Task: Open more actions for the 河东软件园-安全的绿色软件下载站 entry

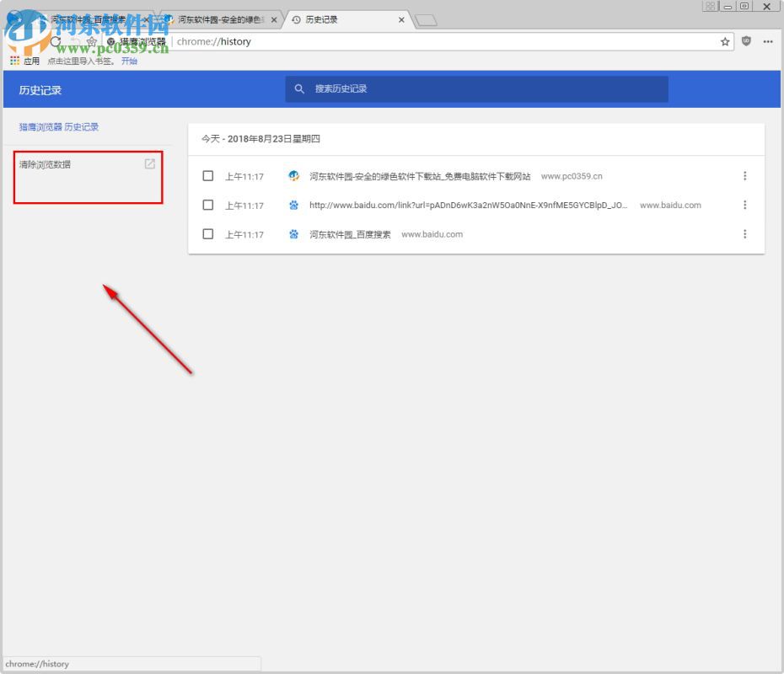Action: point(744,176)
